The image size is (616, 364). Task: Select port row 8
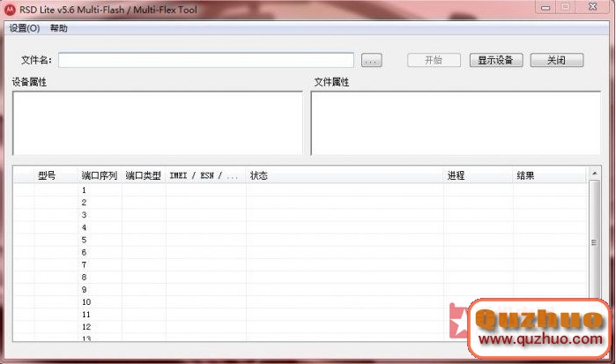point(301,277)
